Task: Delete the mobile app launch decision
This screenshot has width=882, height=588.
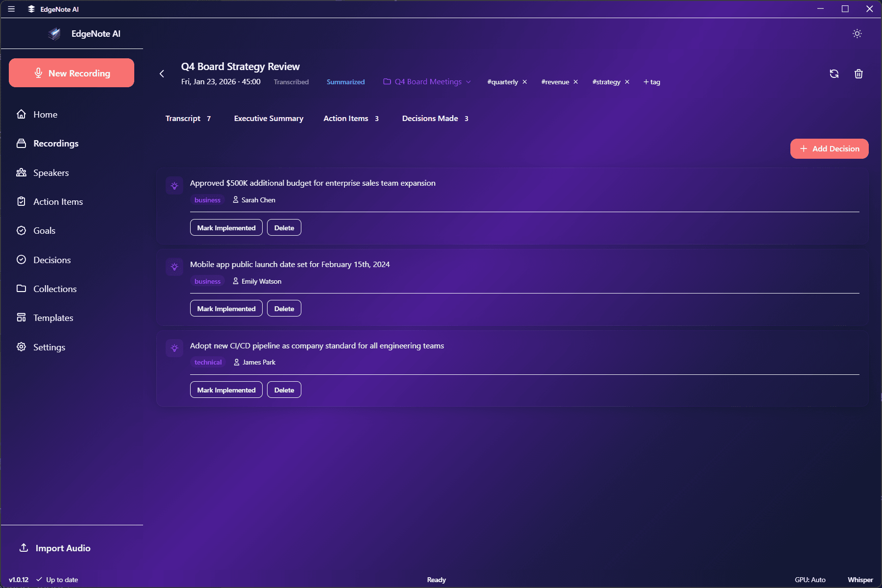Action: click(284, 309)
